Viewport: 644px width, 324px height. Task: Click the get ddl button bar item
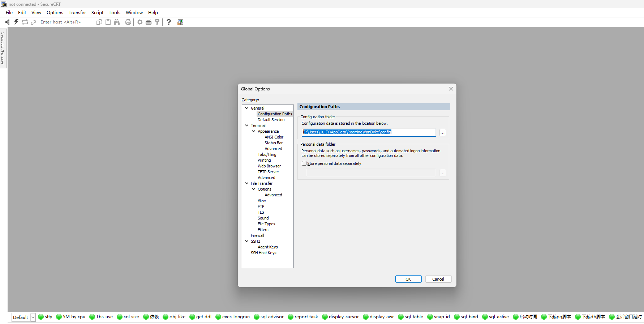pyautogui.click(x=201, y=317)
